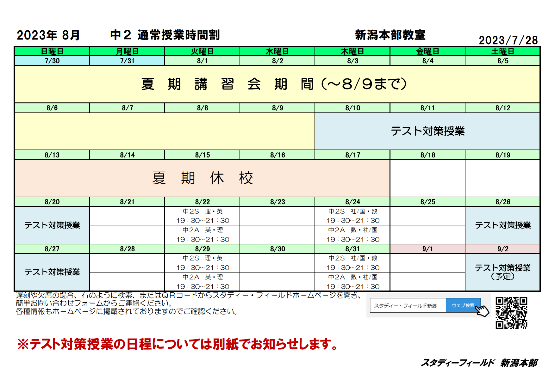Select the 木曜日 column header
555x392 pixels.
pos(352,52)
